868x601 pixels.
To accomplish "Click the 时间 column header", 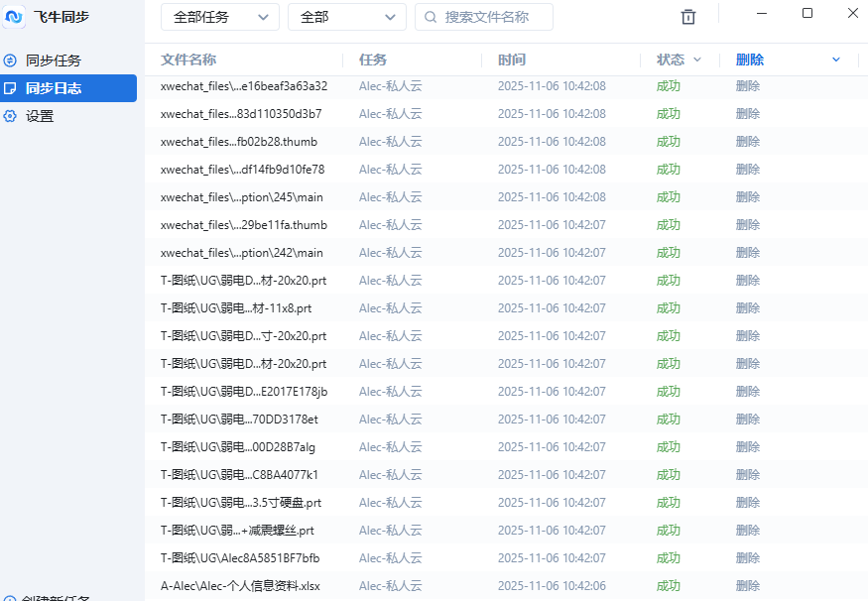I will (x=512, y=60).
